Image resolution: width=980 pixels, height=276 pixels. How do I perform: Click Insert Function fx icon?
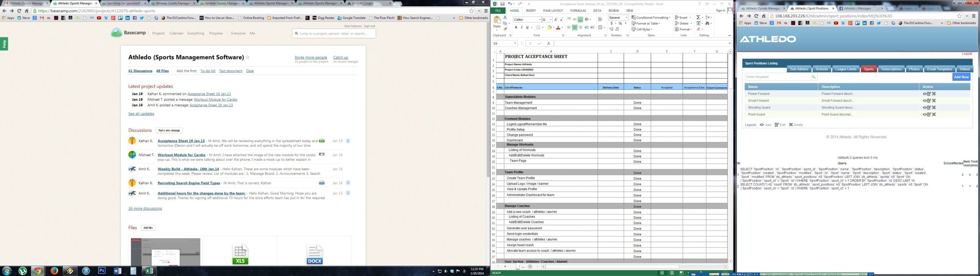(549, 44)
